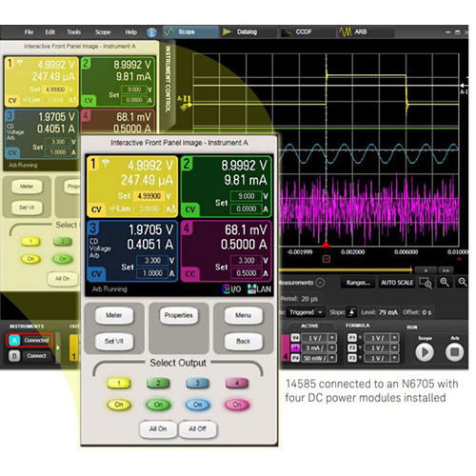Click the blue information icon
Viewport: 476px width, 476px height.
pos(151,32)
